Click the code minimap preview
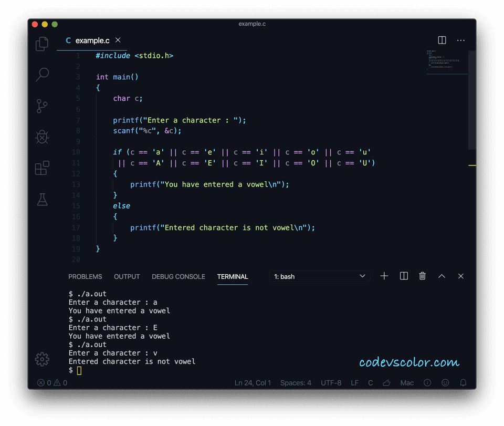This screenshot has width=504, height=426. [446, 61]
